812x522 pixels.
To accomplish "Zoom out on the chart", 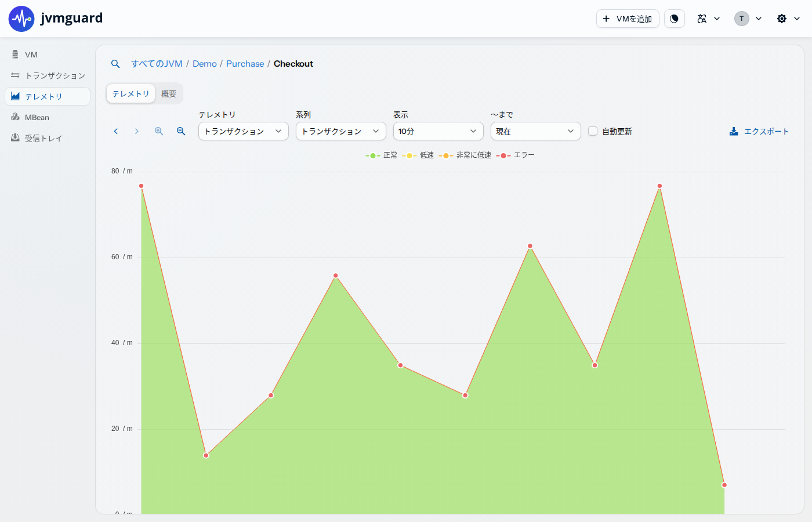I will [181, 131].
